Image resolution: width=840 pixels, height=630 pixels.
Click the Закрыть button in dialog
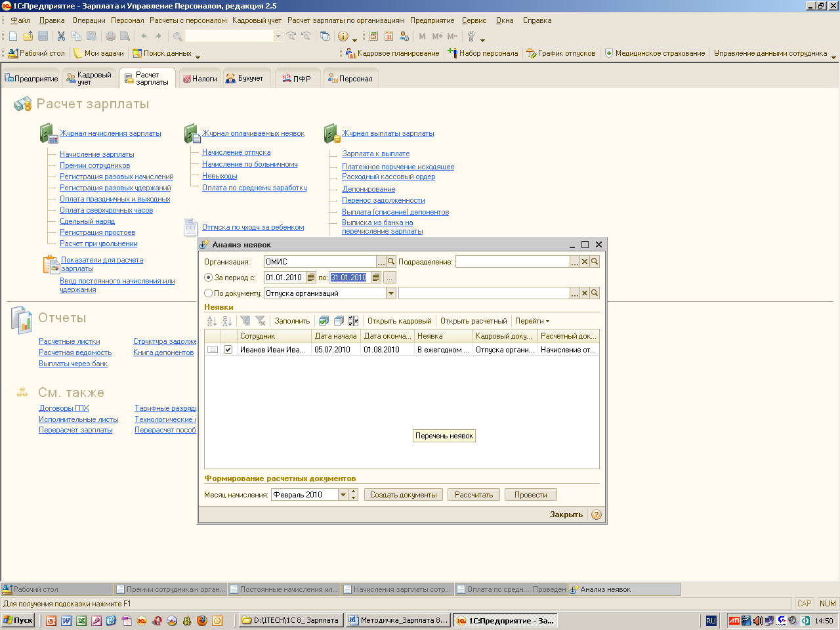[x=566, y=514]
